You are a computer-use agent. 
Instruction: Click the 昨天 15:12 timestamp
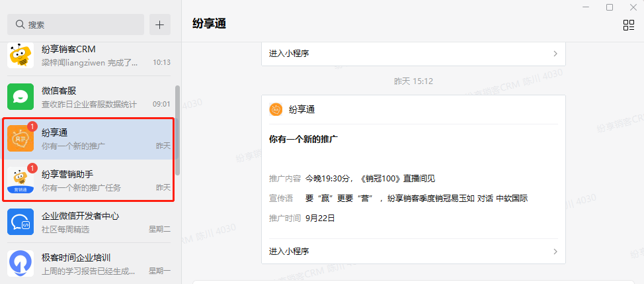(414, 81)
